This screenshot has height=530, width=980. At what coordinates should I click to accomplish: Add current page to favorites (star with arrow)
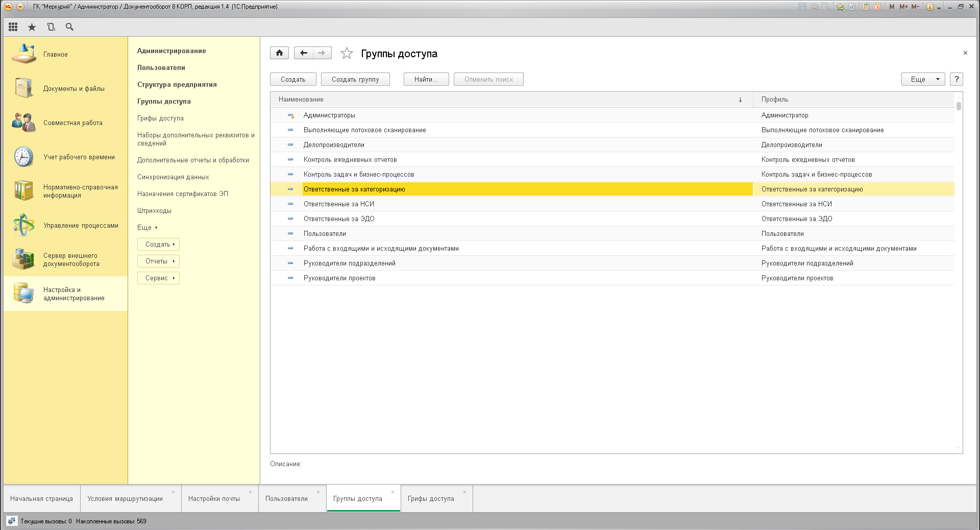[x=840, y=7]
